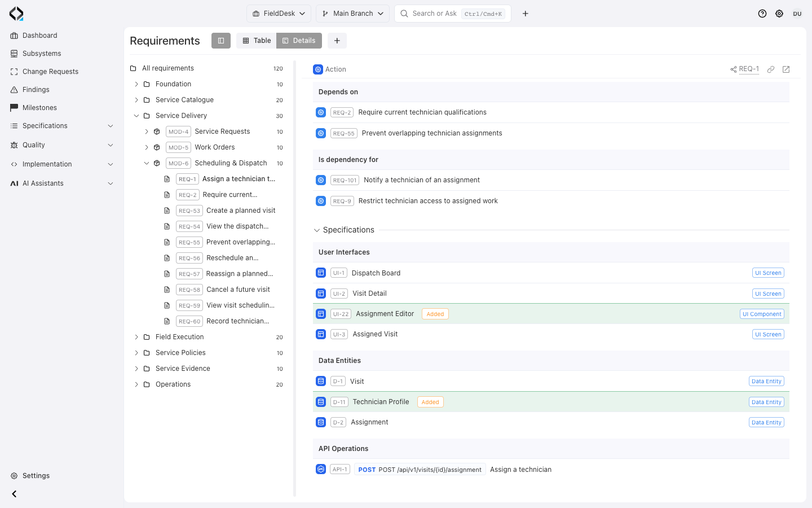Viewport: 812px width, 508px height.
Task: Click the app logo in top-left corner
Action: tap(16, 14)
